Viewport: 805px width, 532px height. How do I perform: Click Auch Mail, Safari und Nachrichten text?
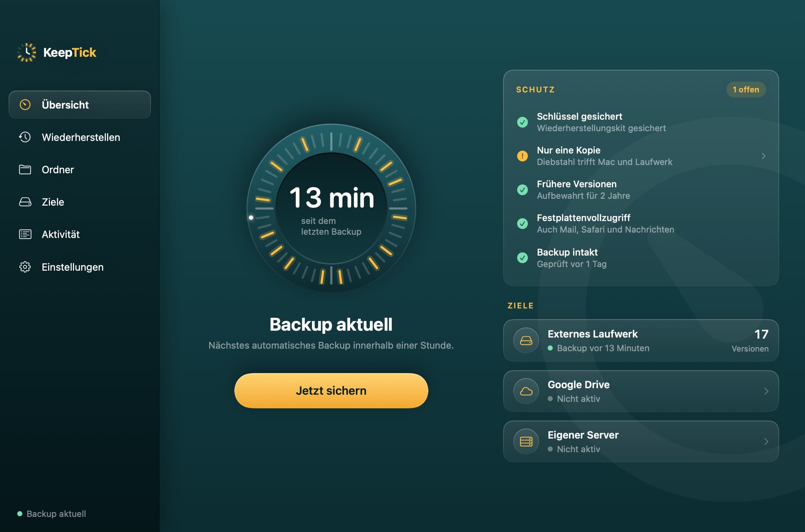click(605, 229)
